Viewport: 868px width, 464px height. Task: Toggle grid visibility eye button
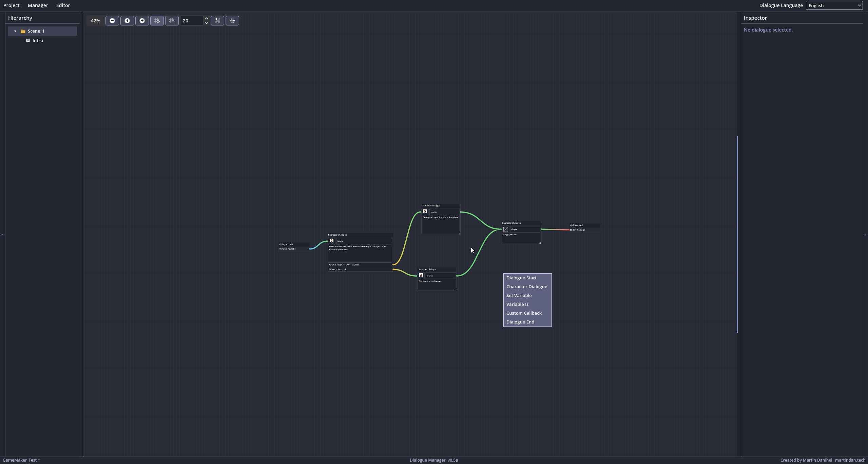[x=157, y=21]
